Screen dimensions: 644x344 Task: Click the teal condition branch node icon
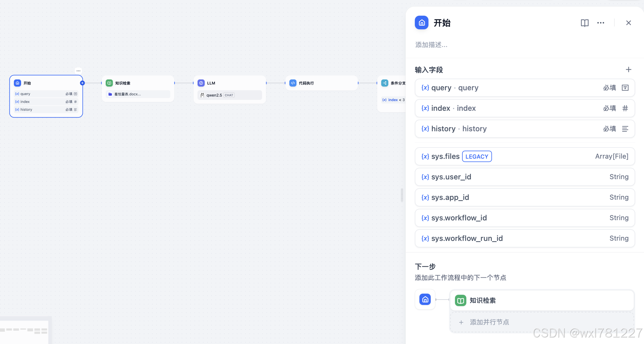[x=385, y=83]
